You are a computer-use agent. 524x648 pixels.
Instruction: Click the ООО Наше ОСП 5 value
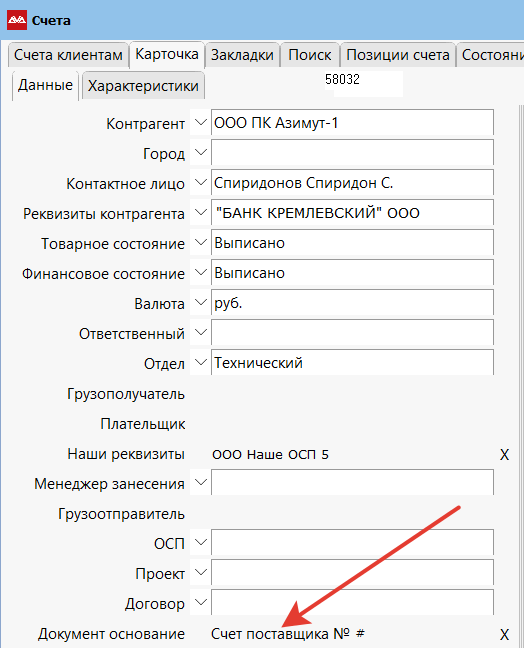270,455
